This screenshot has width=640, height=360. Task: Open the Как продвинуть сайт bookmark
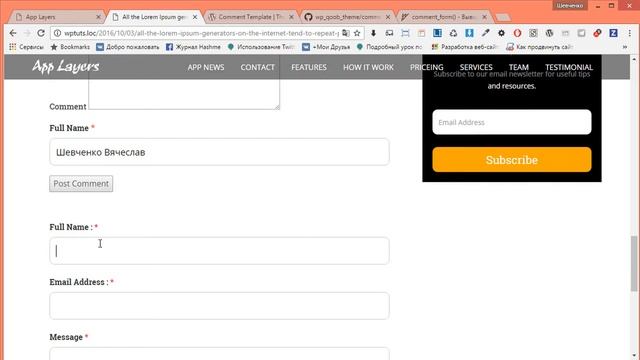[x=539, y=47]
